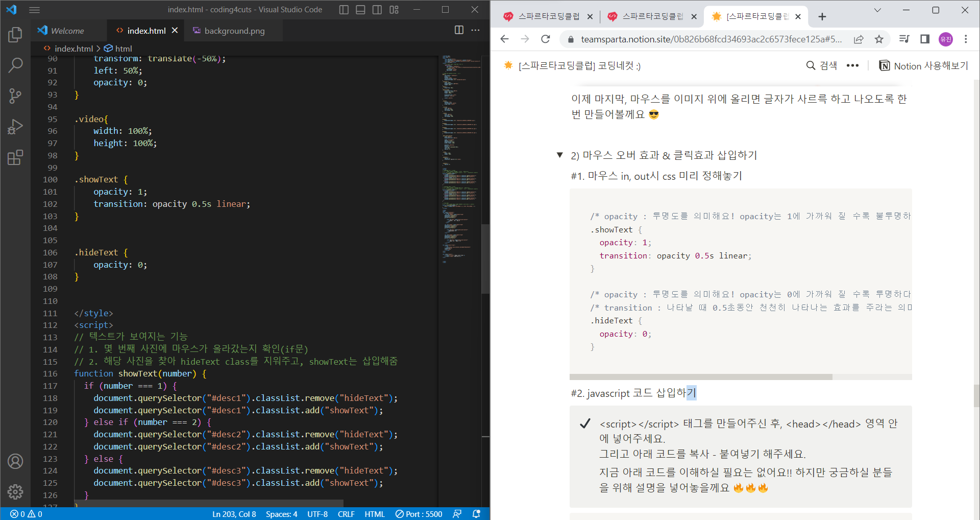Viewport: 980px width, 520px height.
Task: Collapse the 마우스 오버 효과 toggle section
Action: (x=560, y=155)
